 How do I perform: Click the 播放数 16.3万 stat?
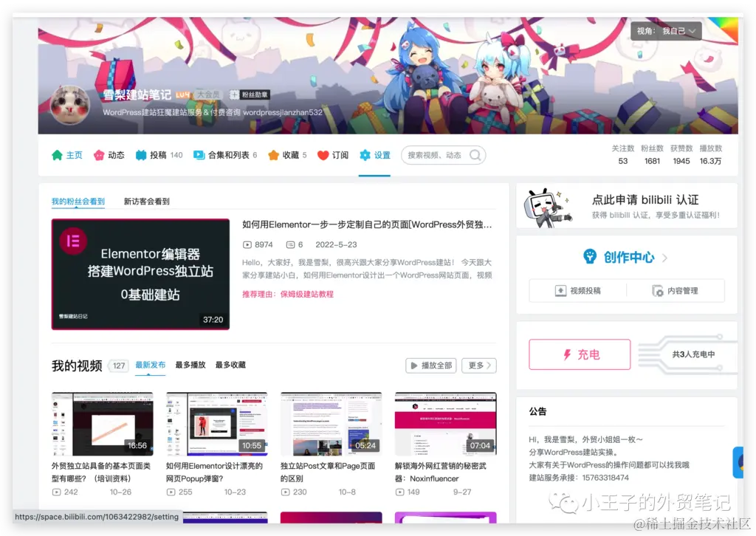tap(711, 155)
